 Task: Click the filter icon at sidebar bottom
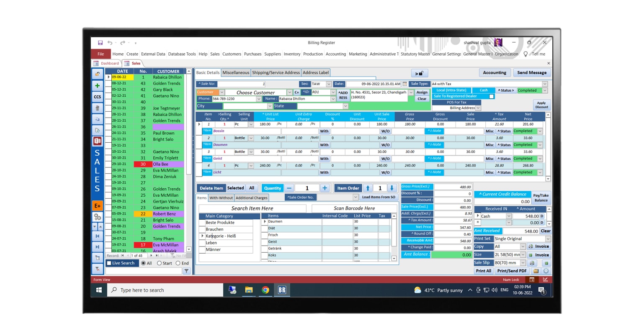pos(97,269)
